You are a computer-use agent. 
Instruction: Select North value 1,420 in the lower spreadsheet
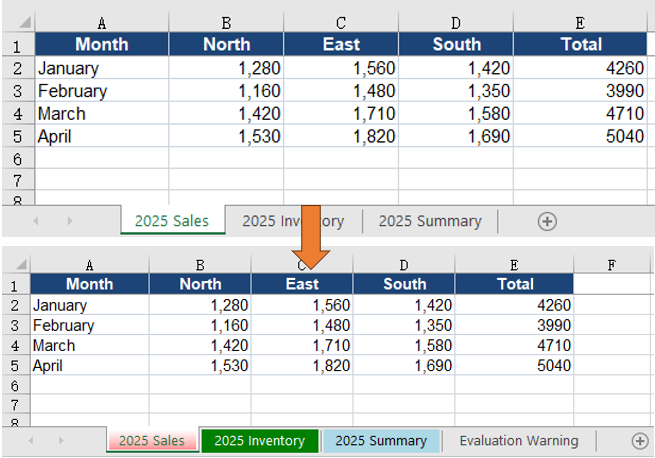coord(200,345)
